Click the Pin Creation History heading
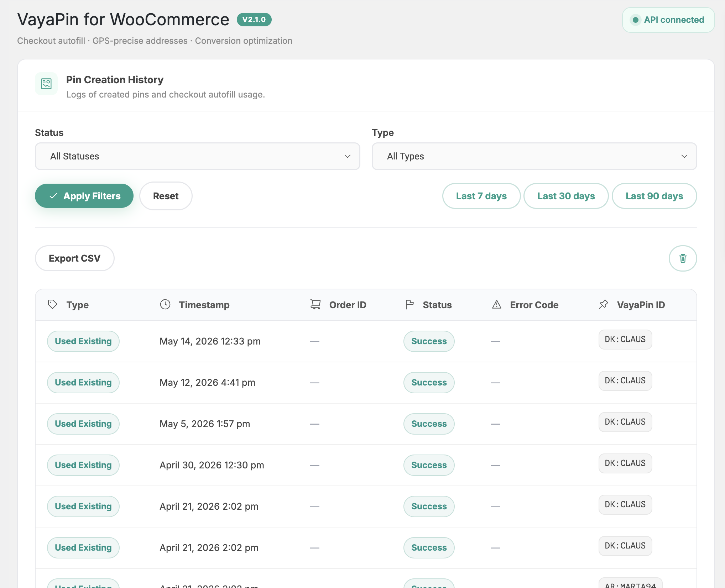Image resolution: width=725 pixels, height=588 pixels. (x=115, y=80)
